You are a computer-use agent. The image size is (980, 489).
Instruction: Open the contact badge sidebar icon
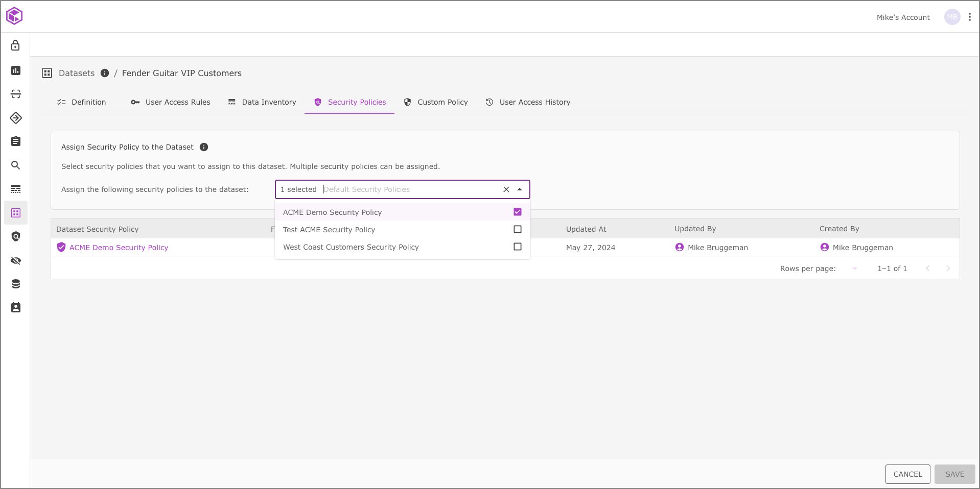tap(16, 307)
